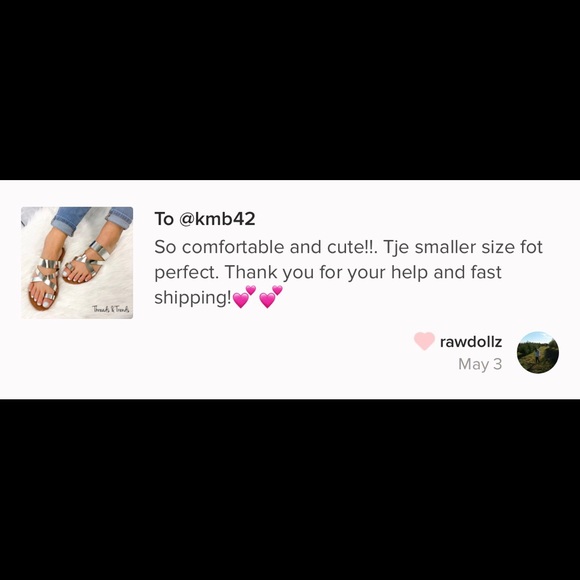The width and height of the screenshot is (580, 580).
Task: Click the black area below the comment card
Action: [290, 490]
